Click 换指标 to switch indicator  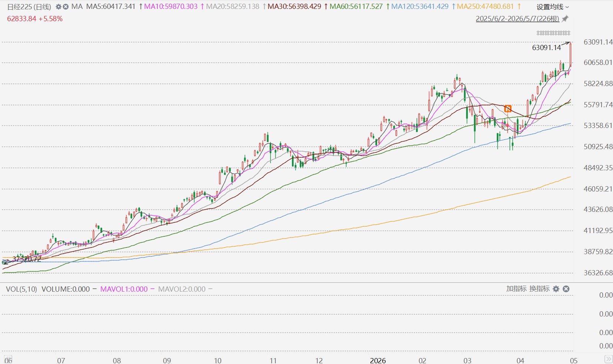[540, 289]
